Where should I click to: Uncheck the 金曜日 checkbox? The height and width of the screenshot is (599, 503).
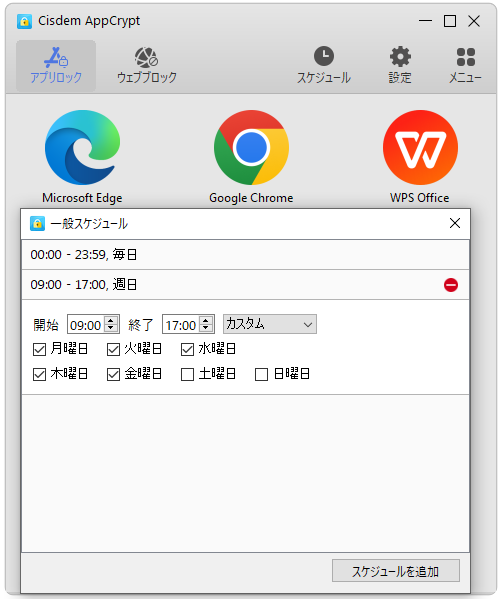point(113,374)
